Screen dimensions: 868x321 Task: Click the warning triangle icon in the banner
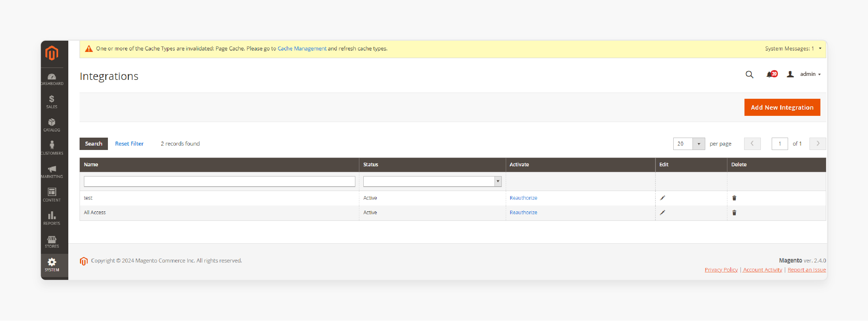89,49
